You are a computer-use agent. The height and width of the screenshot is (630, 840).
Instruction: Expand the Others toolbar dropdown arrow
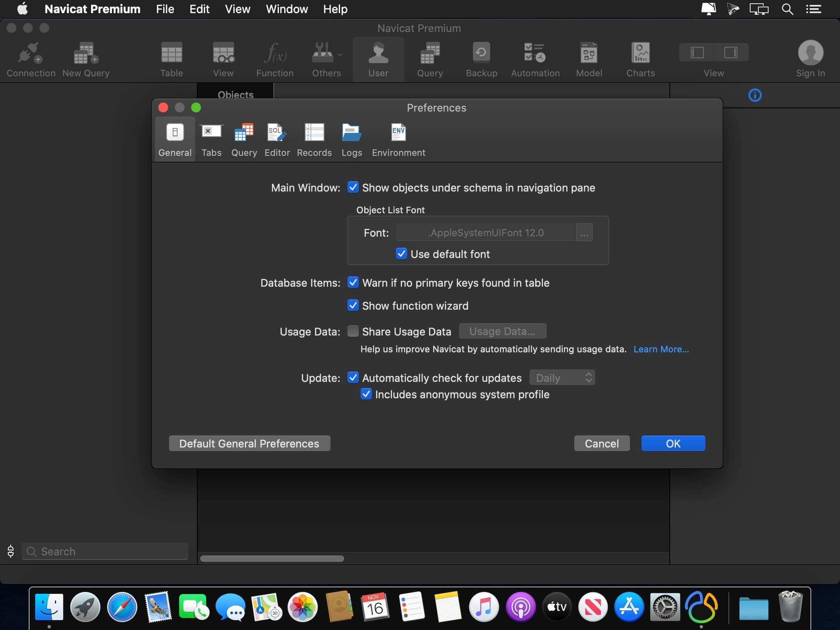(340, 55)
